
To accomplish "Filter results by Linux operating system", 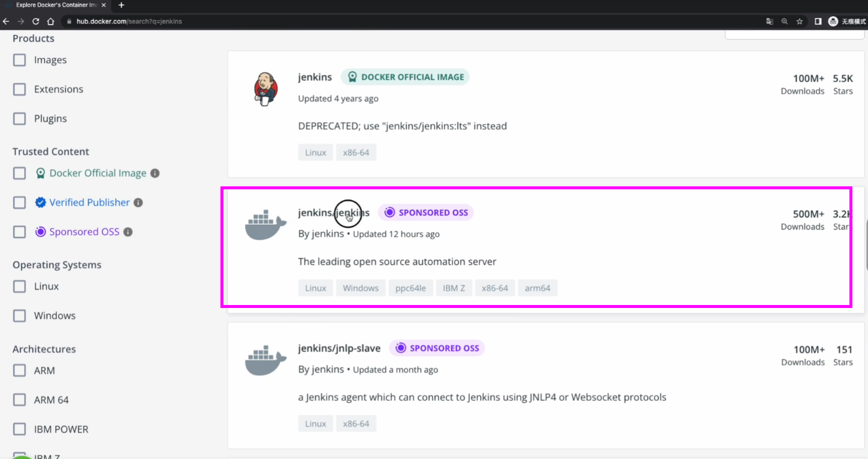I will point(20,286).
